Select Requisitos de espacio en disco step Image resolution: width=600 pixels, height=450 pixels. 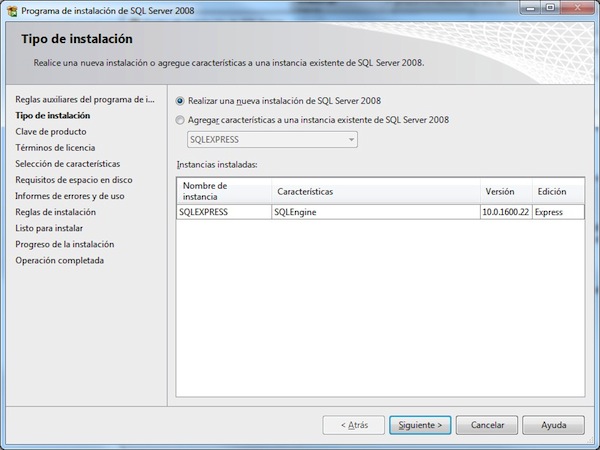coord(74,180)
